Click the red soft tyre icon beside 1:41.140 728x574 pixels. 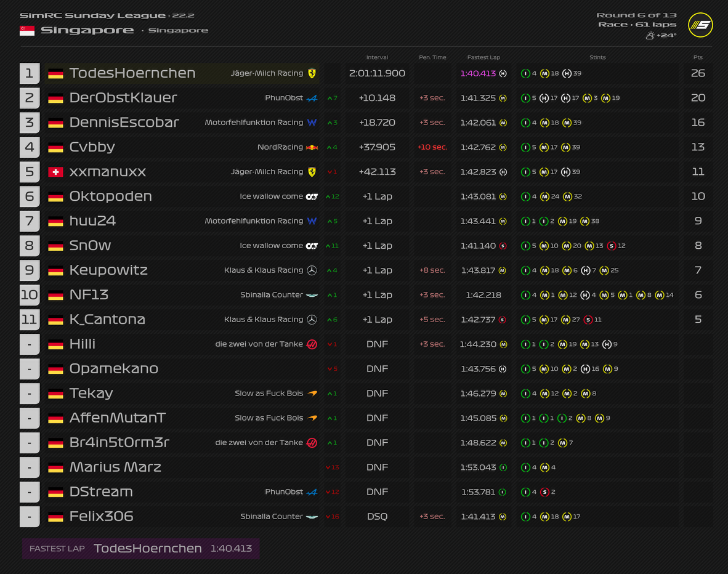(x=503, y=246)
